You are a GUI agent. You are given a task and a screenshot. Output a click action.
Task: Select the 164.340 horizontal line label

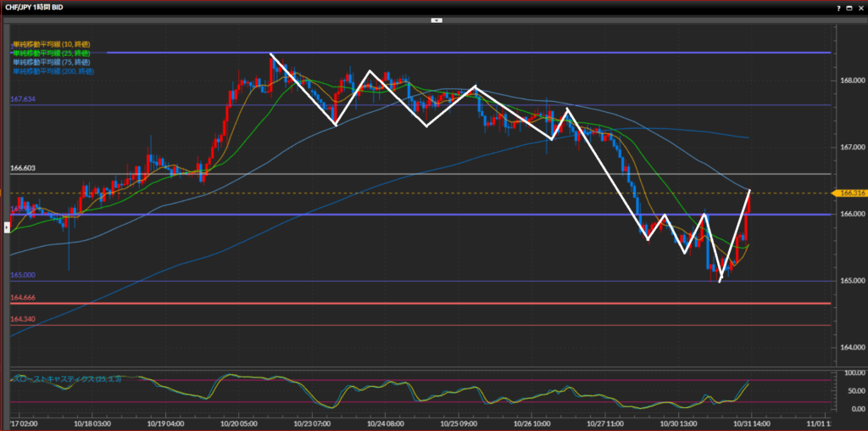[23, 319]
